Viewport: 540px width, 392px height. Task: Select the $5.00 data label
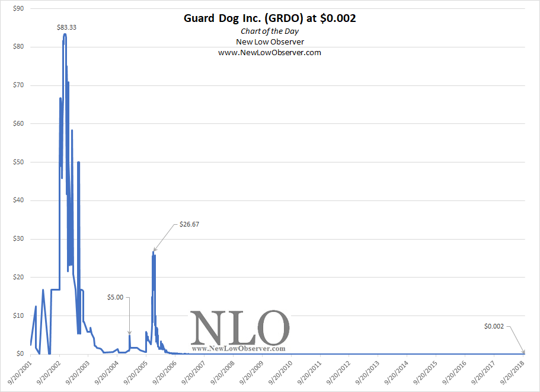pyautogui.click(x=115, y=297)
